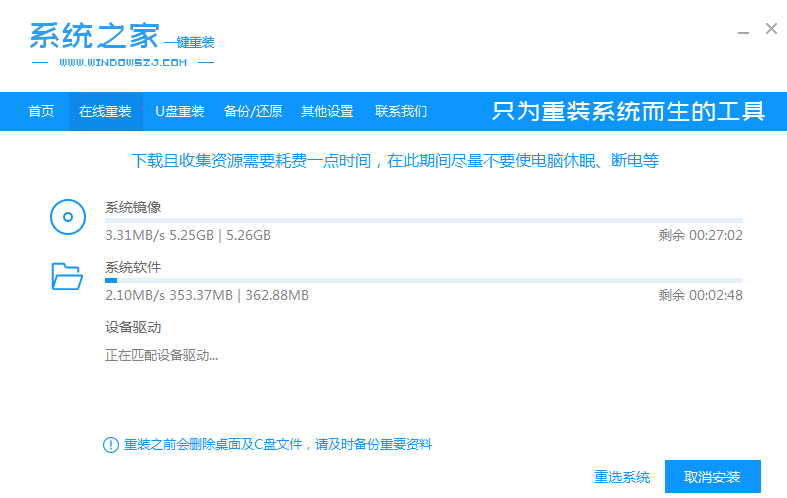Select the 联系我们 tab

pos(401,111)
